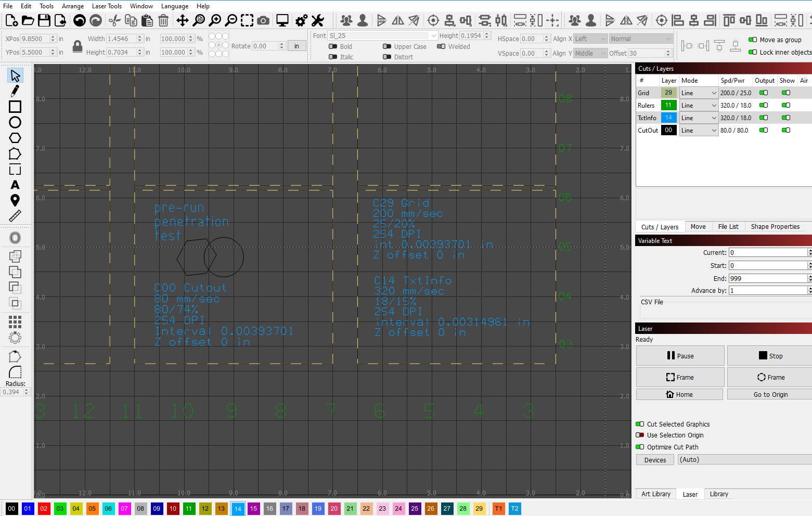Screen dimensions: 812x516
Task: Select the Ellipse drawing tool
Action: tap(15, 122)
